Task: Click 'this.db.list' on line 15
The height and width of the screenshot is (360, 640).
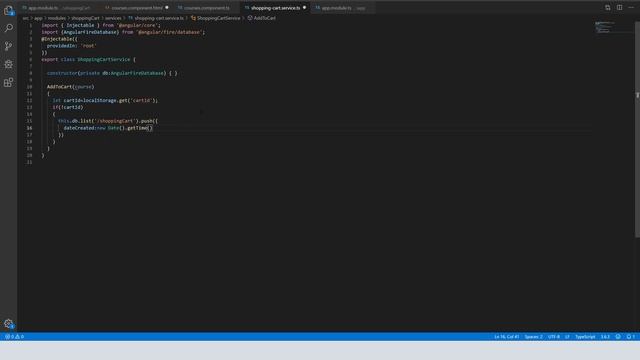Action: (74, 121)
